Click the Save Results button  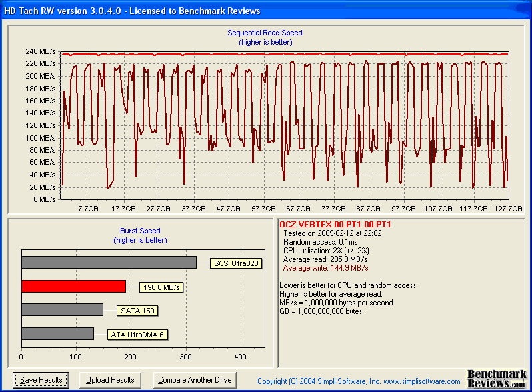pos(41,380)
